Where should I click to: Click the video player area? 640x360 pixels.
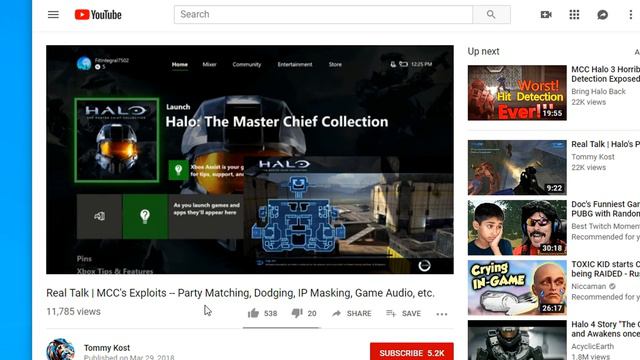click(x=250, y=160)
